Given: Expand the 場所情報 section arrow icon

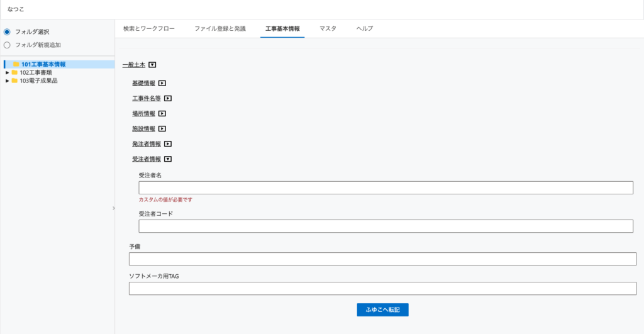Looking at the screenshot, I should click(x=162, y=114).
